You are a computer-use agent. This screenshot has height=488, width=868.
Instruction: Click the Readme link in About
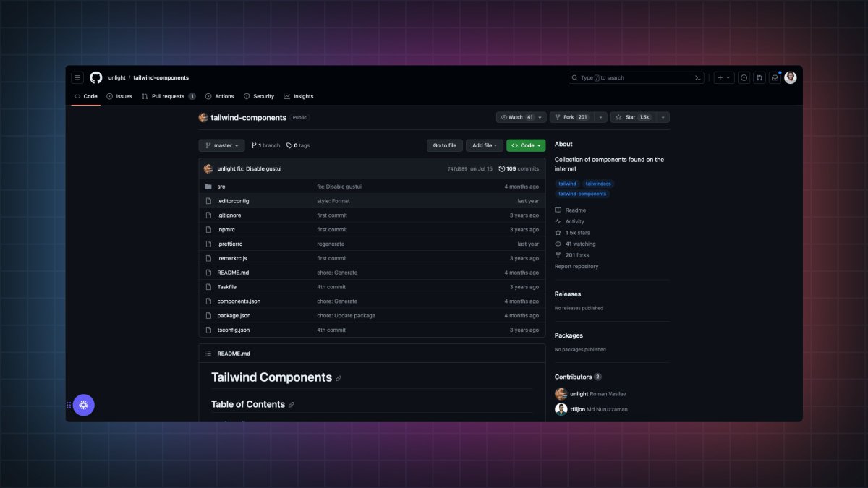[571, 210]
